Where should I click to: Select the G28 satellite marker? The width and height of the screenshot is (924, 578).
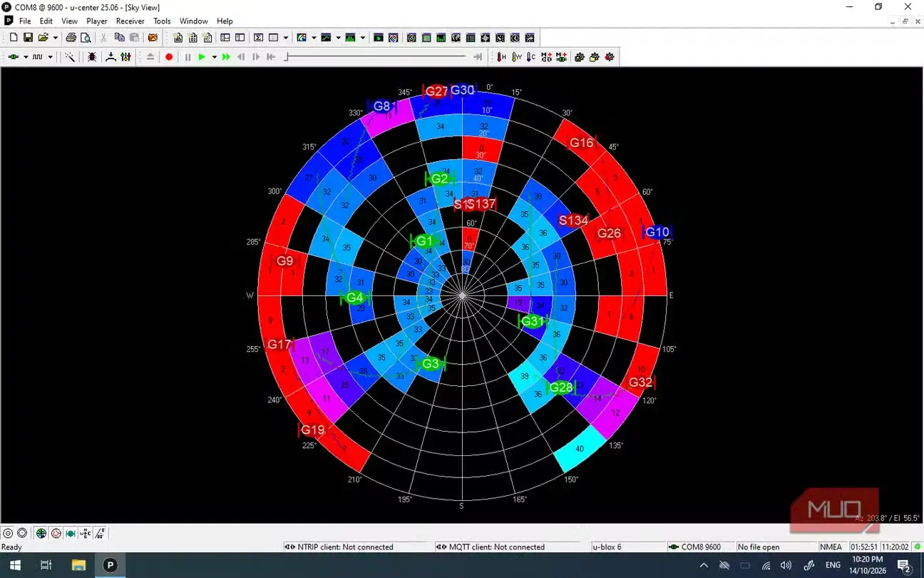tap(561, 387)
